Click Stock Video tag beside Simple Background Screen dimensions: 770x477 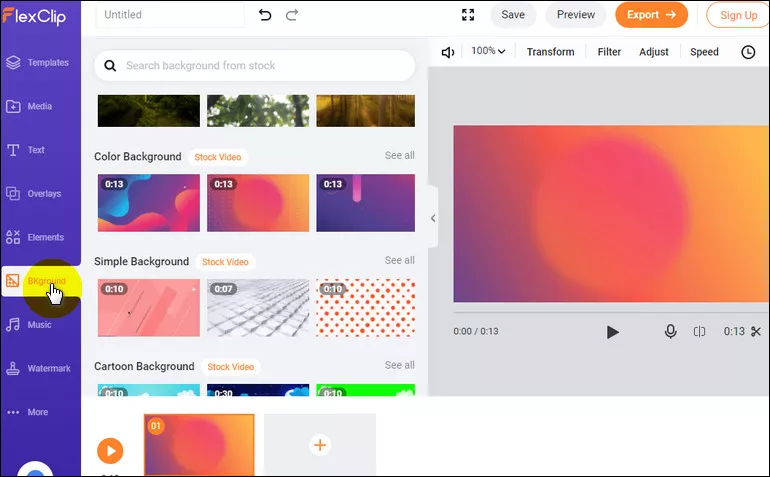[225, 262]
